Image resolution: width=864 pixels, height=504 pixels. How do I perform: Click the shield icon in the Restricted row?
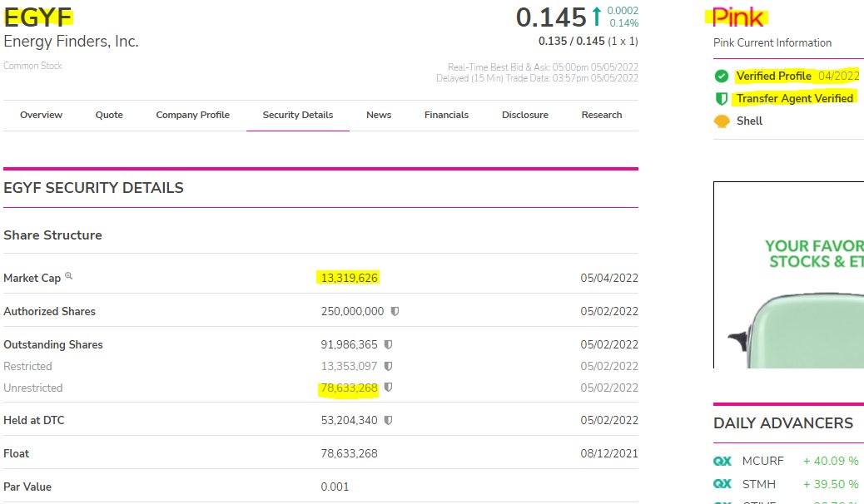click(x=388, y=366)
